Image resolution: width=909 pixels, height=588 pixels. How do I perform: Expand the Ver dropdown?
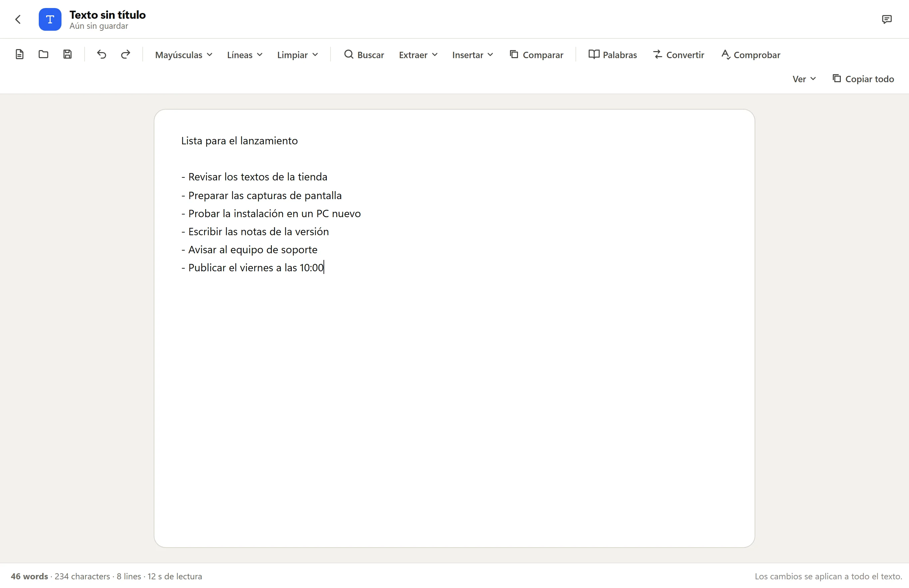804,79
